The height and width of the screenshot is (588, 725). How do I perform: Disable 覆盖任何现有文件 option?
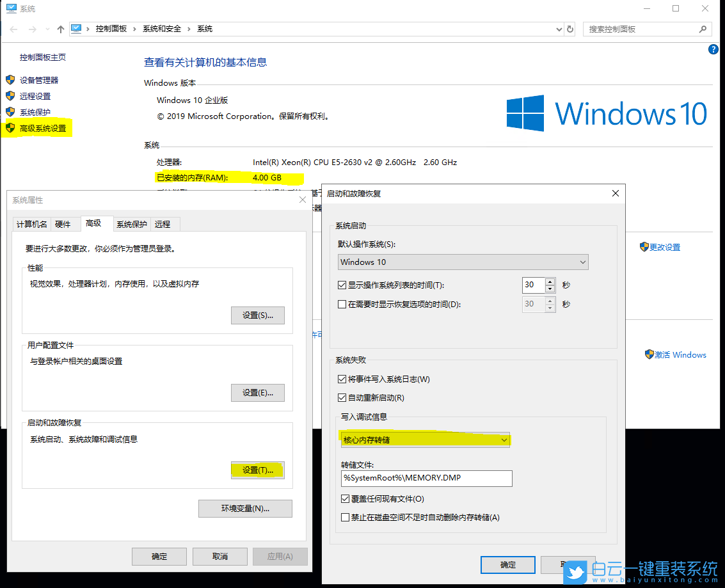pyautogui.click(x=343, y=498)
